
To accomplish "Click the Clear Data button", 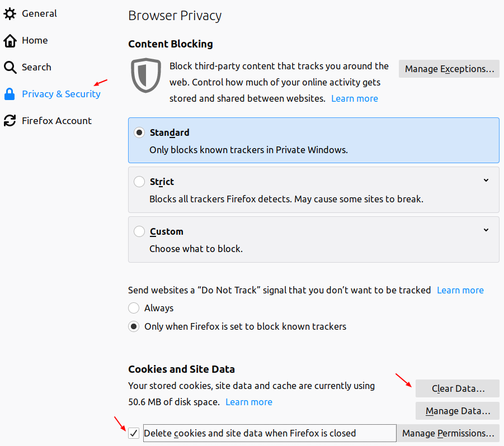I will click(458, 388).
